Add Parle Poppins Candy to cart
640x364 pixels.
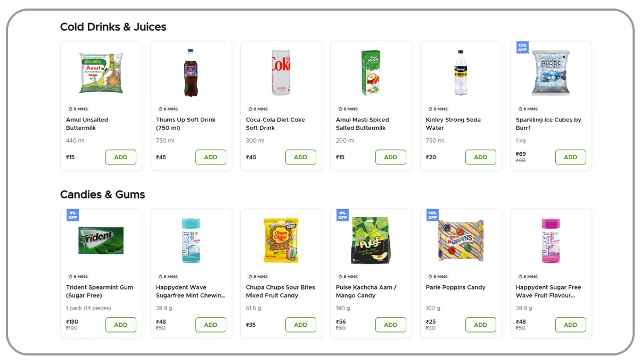[x=481, y=325]
